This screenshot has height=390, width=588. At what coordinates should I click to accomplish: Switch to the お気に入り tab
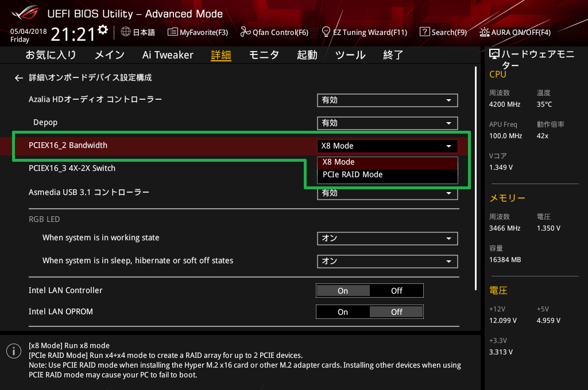tap(51, 55)
